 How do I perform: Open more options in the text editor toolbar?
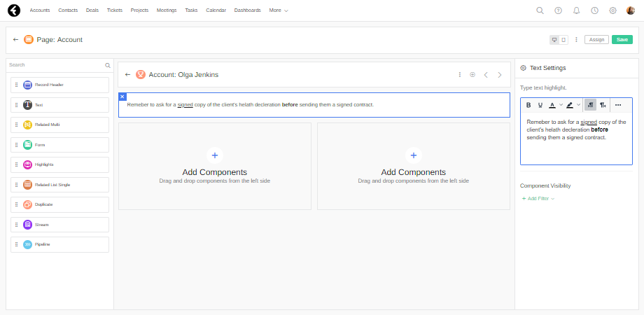point(617,105)
